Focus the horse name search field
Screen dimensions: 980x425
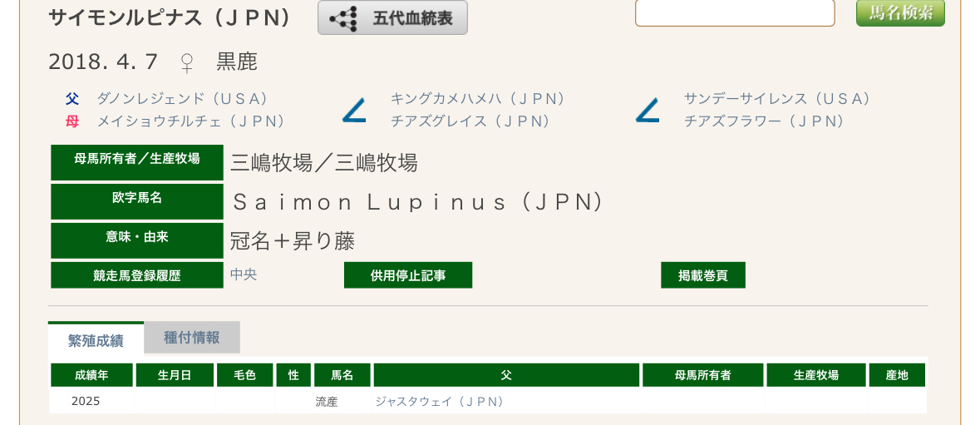(x=735, y=12)
